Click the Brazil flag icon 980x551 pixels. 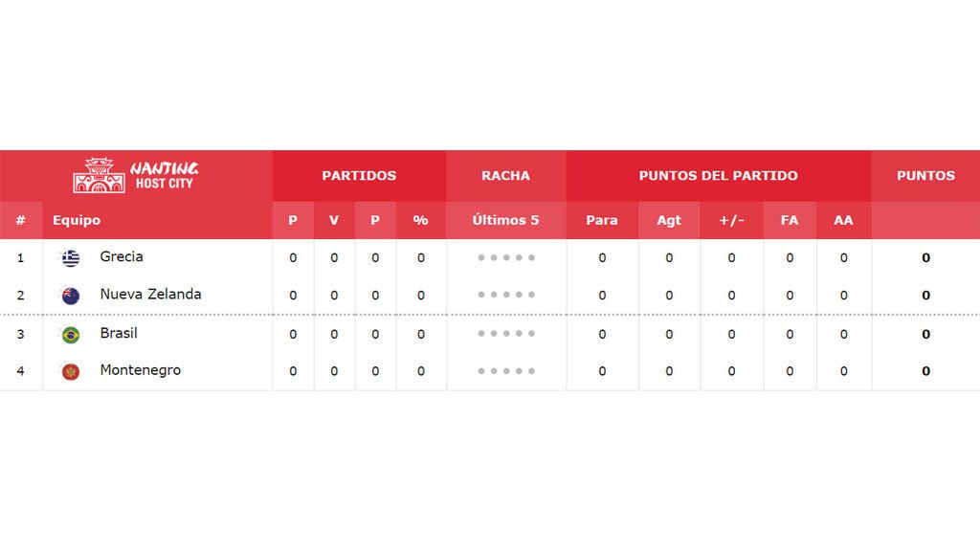[x=71, y=335]
